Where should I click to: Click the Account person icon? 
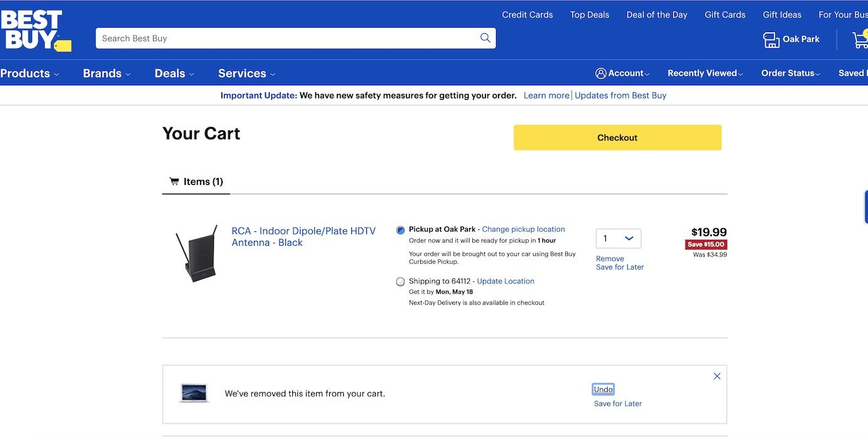coord(601,73)
